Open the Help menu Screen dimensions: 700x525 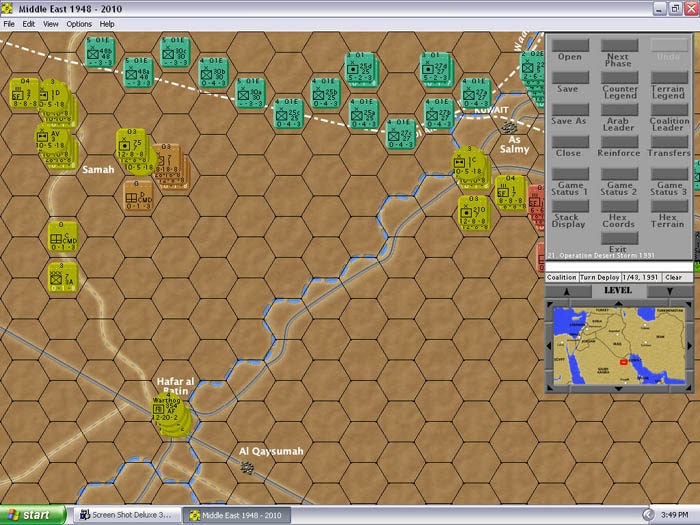click(x=107, y=24)
